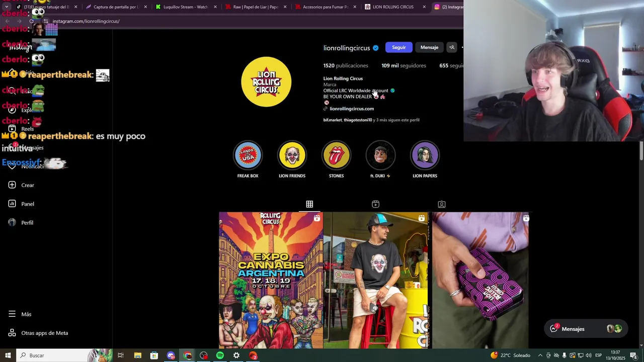Change the ESP input language

[x=598, y=355]
